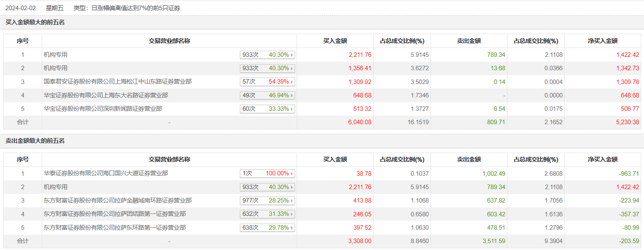Expand the 632次 31.33% win-rate badge

point(267,214)
